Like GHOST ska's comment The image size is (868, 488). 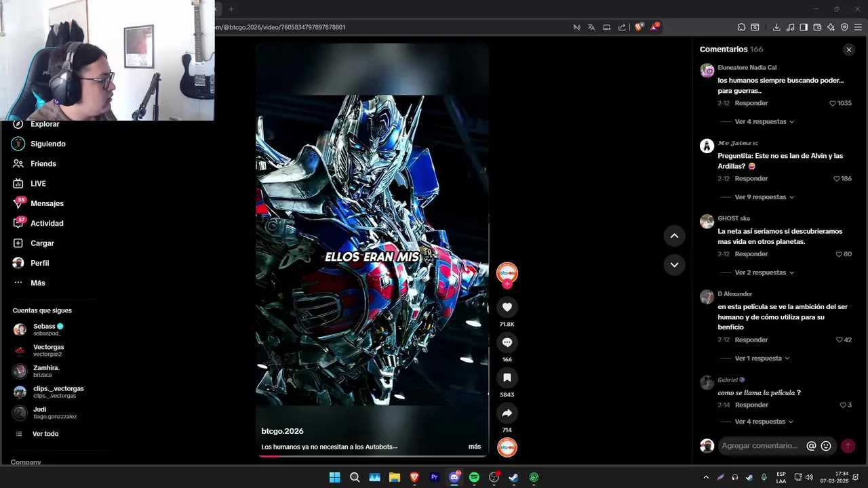tap(839, 254)
